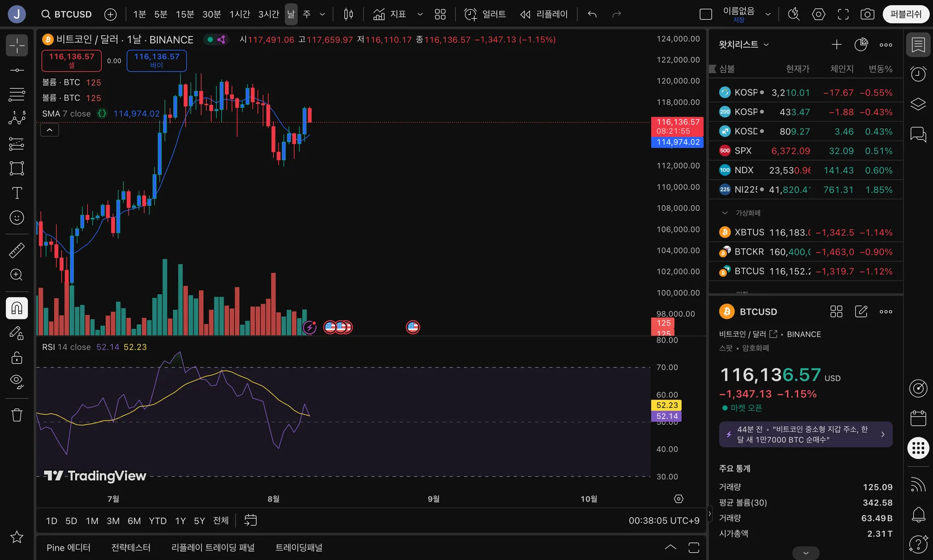Select the zoom in tool
This screenshot has width=933, height=560.
coord(17,275)
